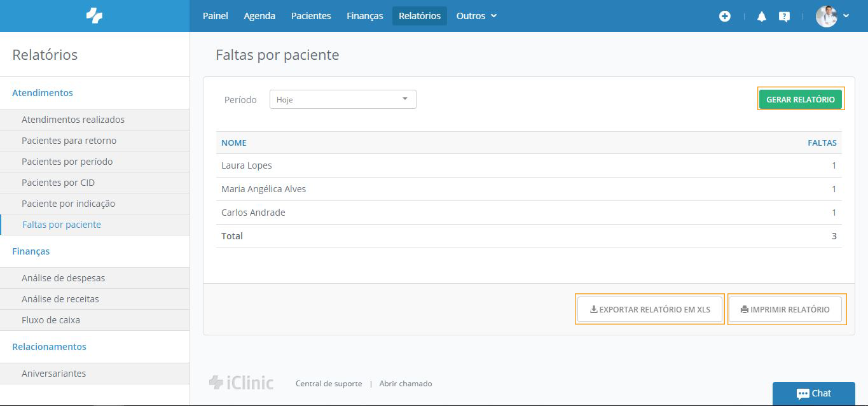Select Paciente por indicação report

tap(95, 204)
